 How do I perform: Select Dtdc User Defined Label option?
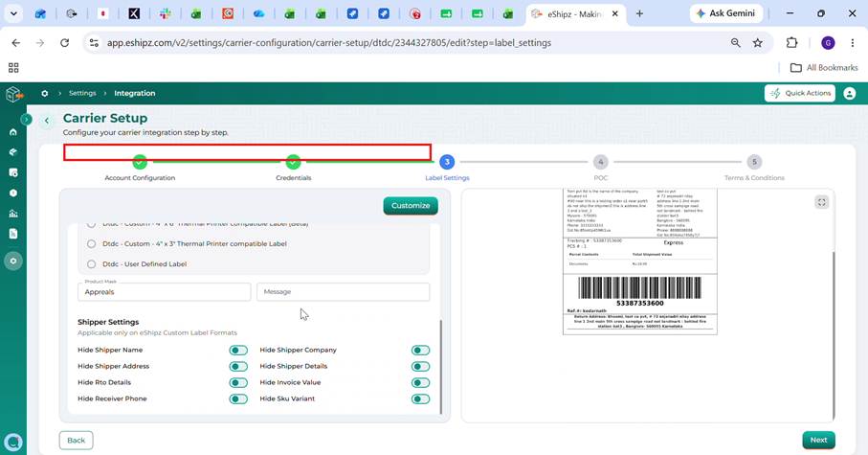92,263
